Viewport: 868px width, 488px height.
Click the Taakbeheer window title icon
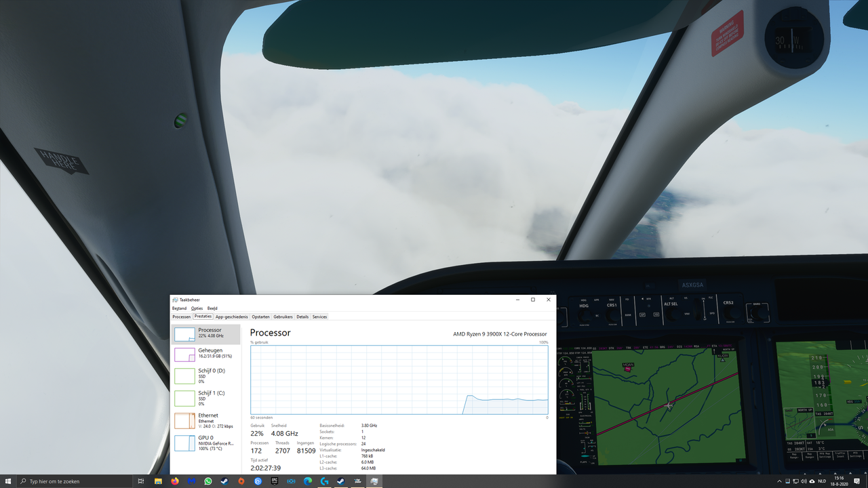pos(175,300)
